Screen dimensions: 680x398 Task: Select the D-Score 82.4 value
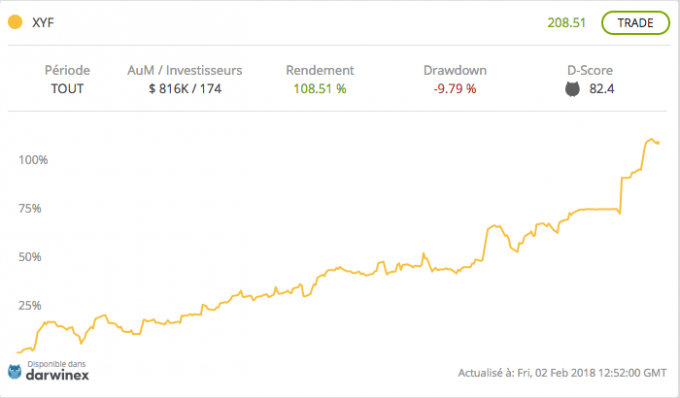pyautogui.click(x=602, y=88)
